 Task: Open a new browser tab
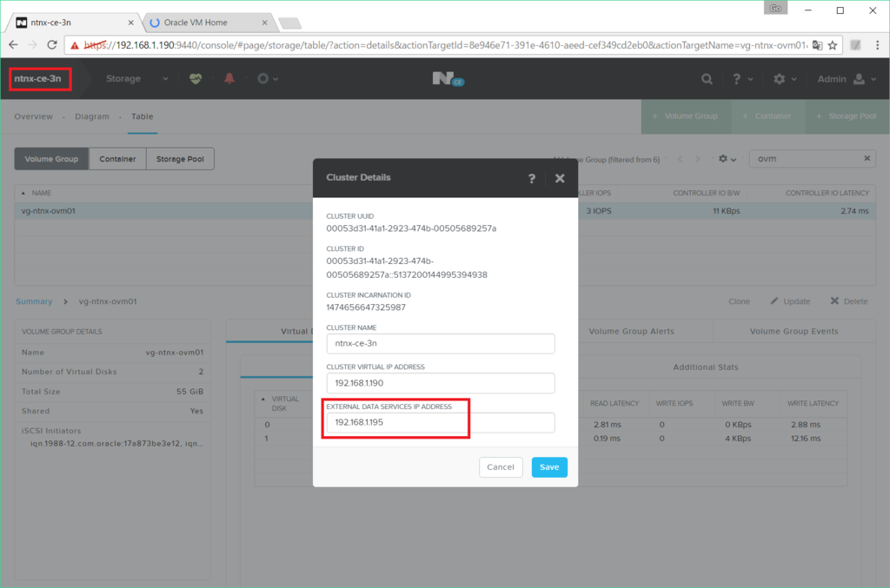tap(290, 23)
